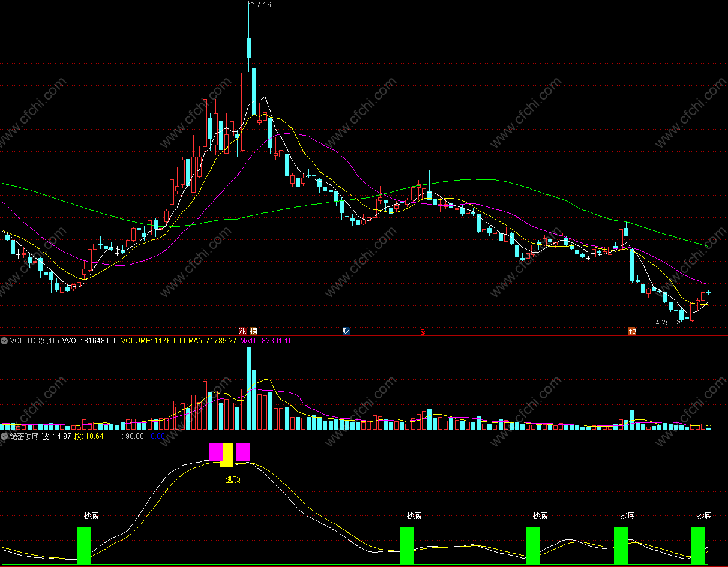Image resolution: width=728 pixels, height=567 pixels.
Task: Click the VVOL: 81648.00 value
Action: click(89, 341)
